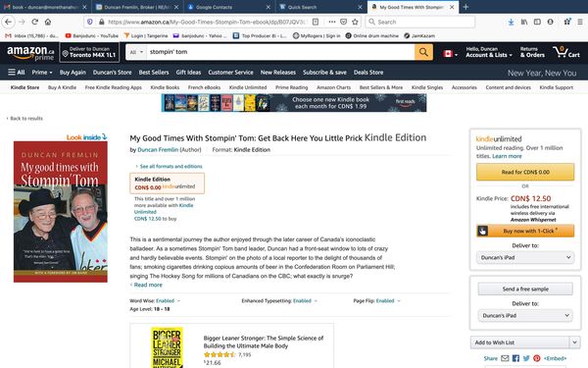The image size is (588, 368).
Task: Expand the search category All dropdown
Action: coord(136,52)
